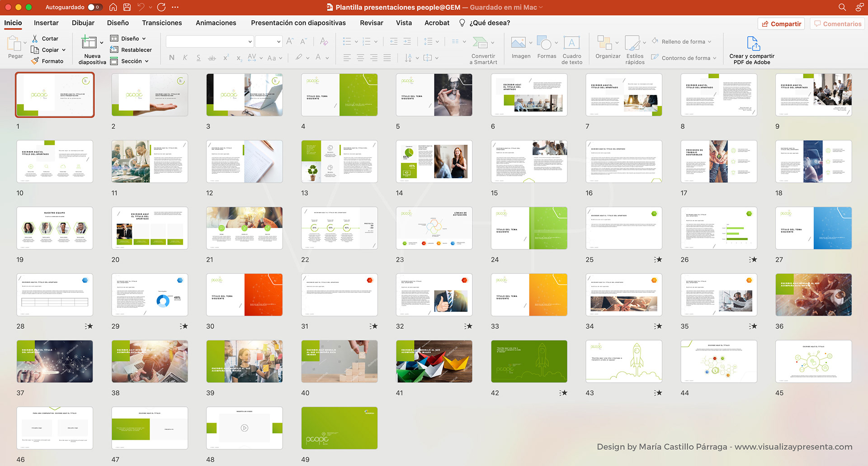This screenshot has width=868, height=466.
Task: Open the Acrobat tab
Action: point(437,23)
